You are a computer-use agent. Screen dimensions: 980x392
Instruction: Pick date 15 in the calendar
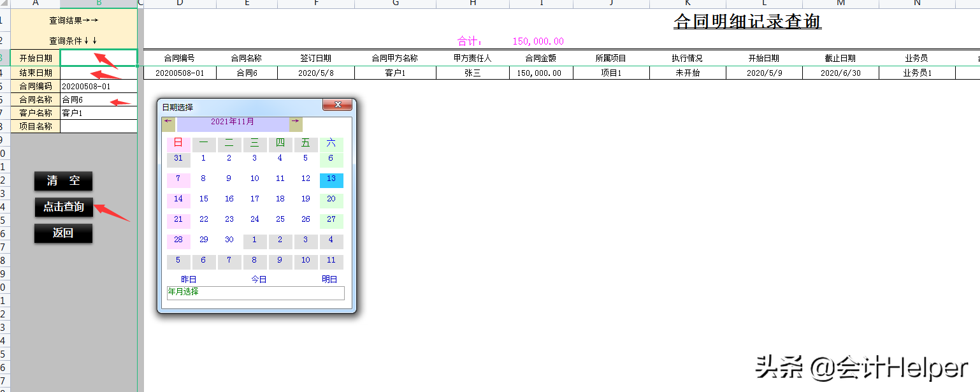coord(204,201)
